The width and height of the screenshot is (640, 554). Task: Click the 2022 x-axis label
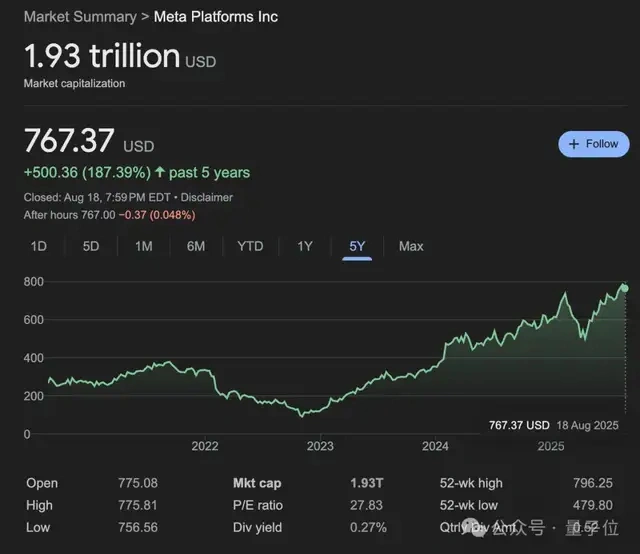click(x=205, y=446)
